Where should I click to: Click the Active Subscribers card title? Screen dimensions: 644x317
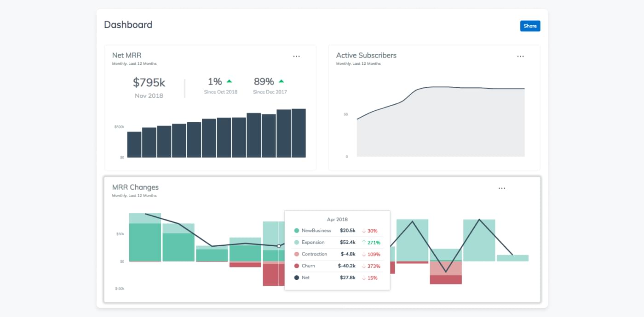point(366,55)
